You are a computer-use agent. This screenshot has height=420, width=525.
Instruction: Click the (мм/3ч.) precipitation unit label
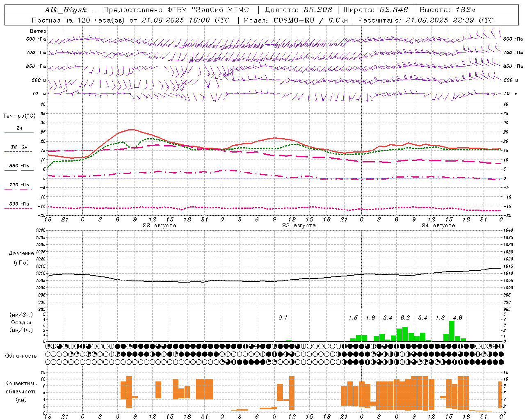pos(21,315)
